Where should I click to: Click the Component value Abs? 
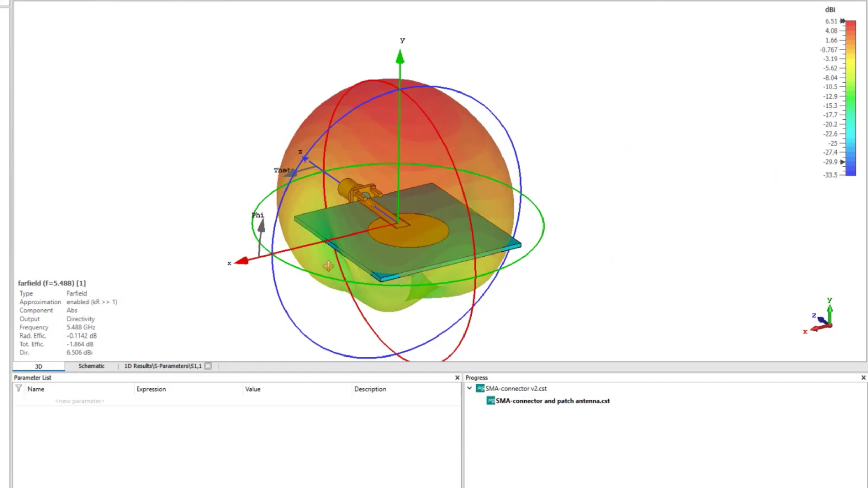pyautogui.click(x=72, y=310)
